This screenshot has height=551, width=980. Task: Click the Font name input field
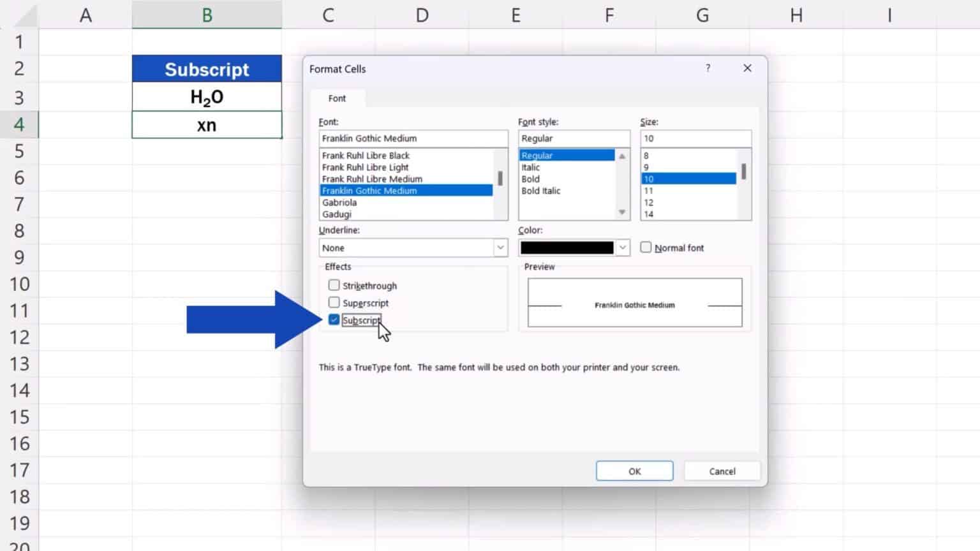(x=412, y=138)
